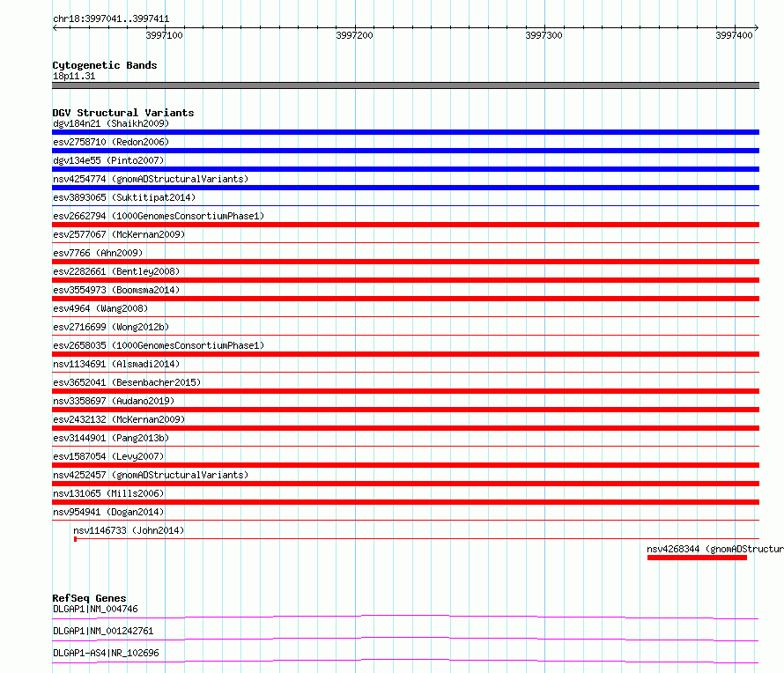This screenshot has height=673, width=784.
Task: Open variant esv1587054 (Levy2007)
Action: tap(108, 456)
